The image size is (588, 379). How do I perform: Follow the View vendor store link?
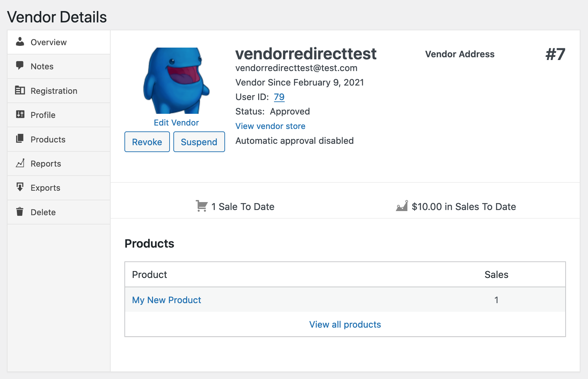[x=270, y=126]
